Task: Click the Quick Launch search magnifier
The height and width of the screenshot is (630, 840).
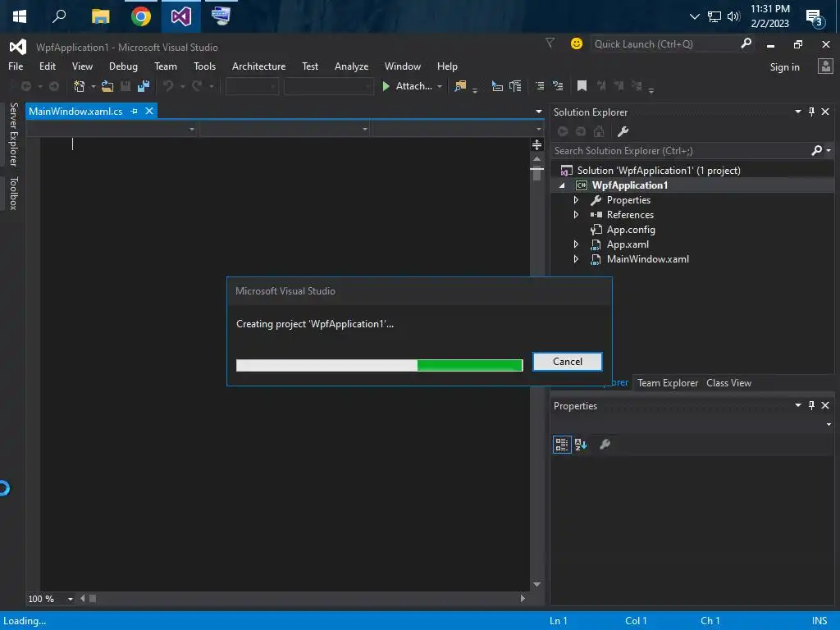Action: 746,43
